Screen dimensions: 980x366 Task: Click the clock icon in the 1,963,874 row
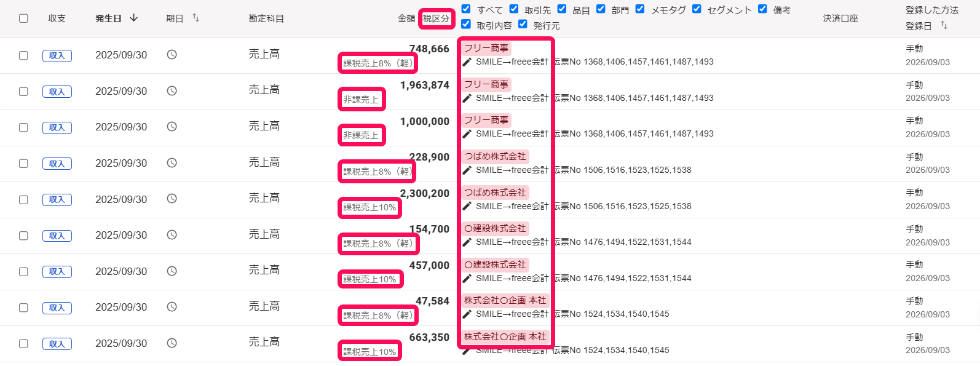[x=172, y=91]
